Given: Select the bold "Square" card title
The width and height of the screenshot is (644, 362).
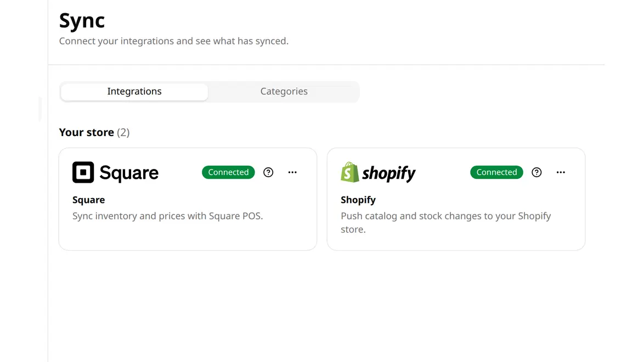Looking at the screenshot, I should click(89, 200).
